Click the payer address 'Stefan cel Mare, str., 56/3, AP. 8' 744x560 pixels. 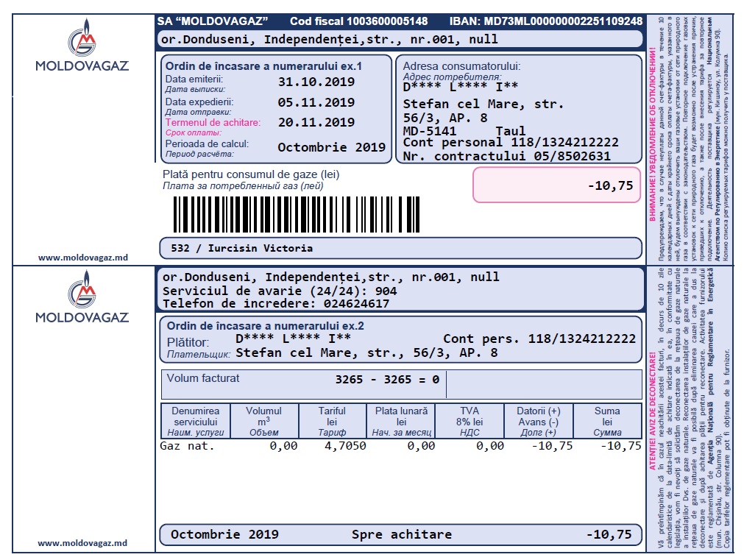pyautogui.click(x=366, y=352)
